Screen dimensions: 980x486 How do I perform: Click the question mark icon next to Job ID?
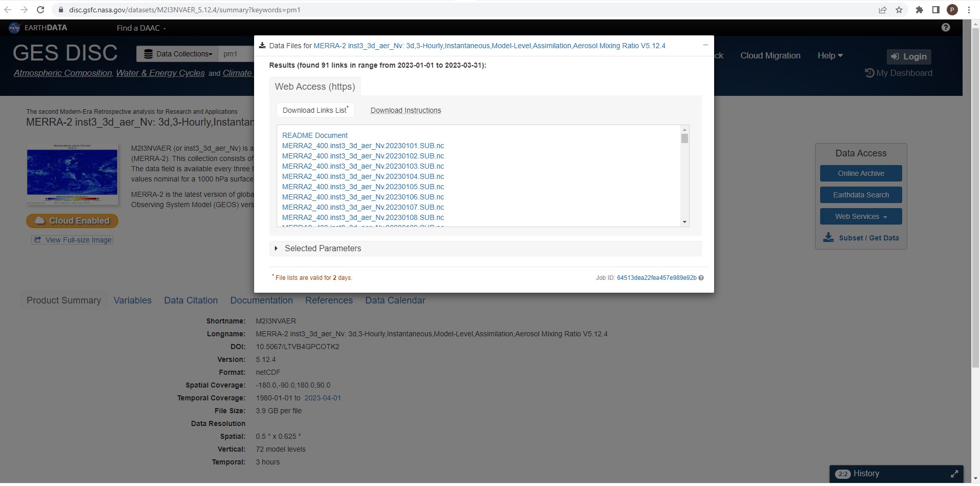pyautogui.click(x=701, y=278)
